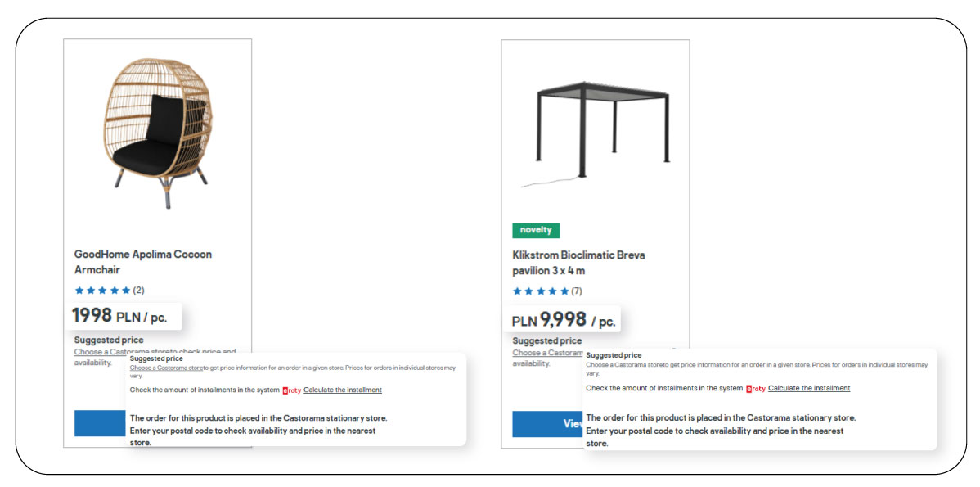This screenshot has width=980, height=487.
Task: Click the eRaty logo in the armchair tooltip
Action: [x=292, y=390]
